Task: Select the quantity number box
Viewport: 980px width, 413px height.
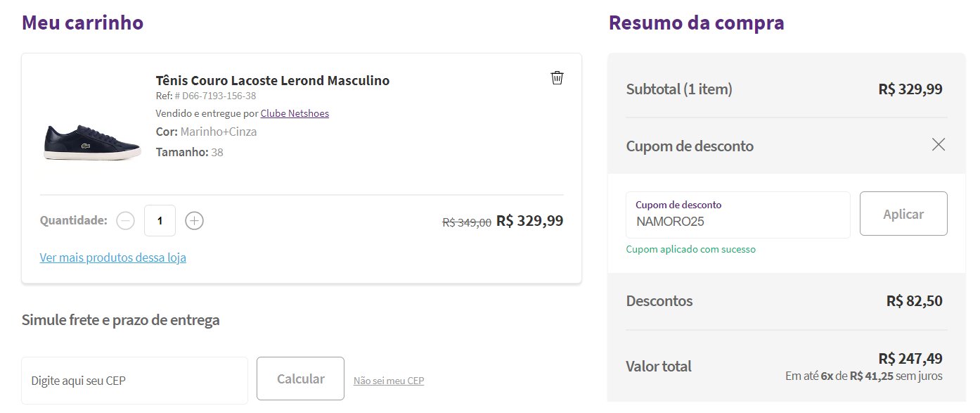Action: (x=160, y=221)
